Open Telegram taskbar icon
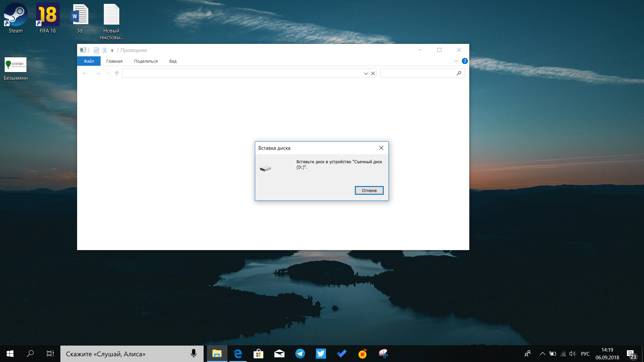 coord(300,354)
